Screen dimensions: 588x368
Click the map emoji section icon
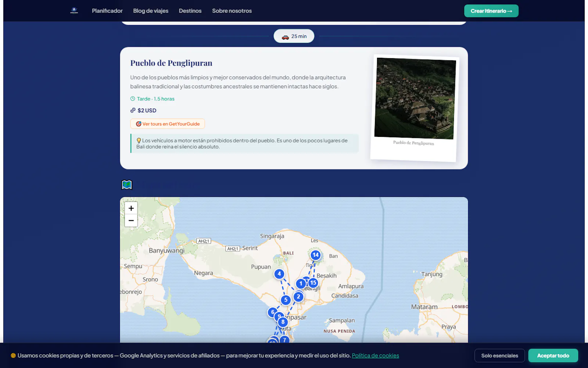coord(127,184)
